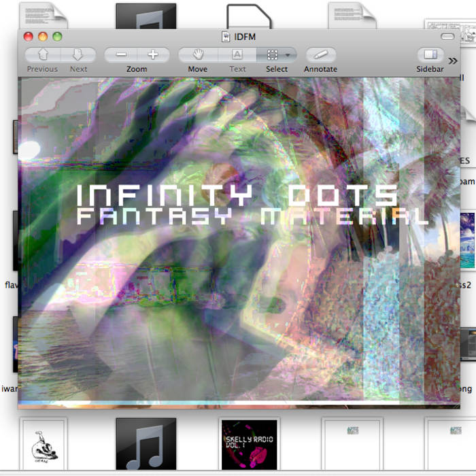Viewport: 476px width, 476px height.
Task: Toggle the Sidebar panel
Action: 430,55
